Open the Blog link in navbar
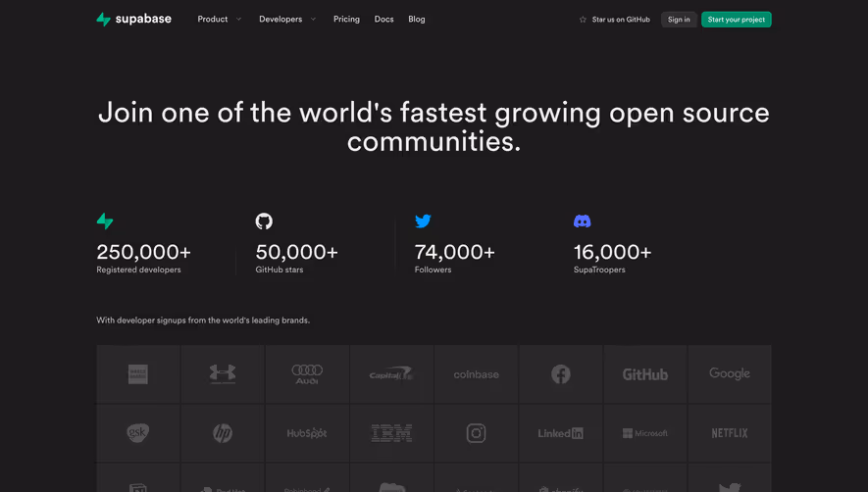This screenshot has height=492, width=868. tap(416, 20)
